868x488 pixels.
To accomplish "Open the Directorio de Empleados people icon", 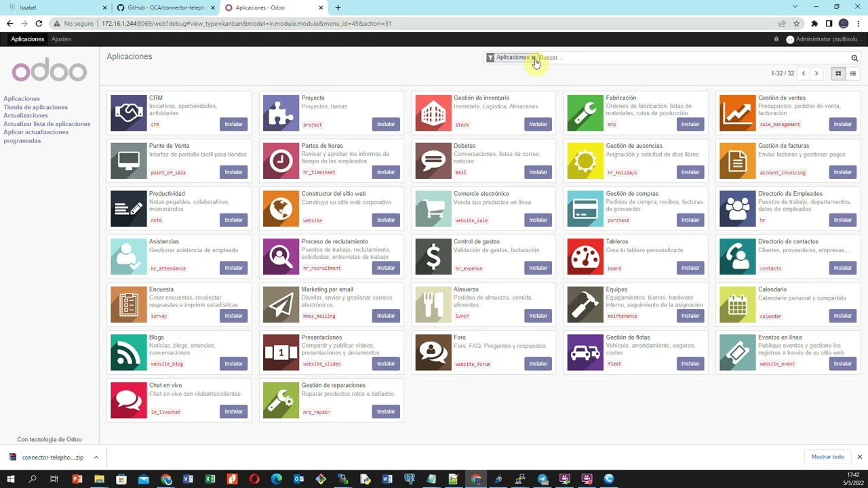I will coord(738,209).
